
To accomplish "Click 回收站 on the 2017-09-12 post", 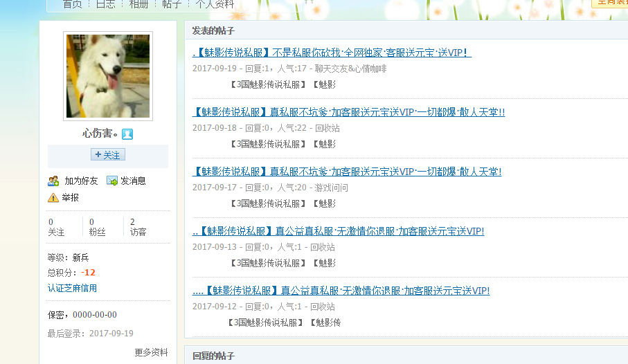I will 323,307.
